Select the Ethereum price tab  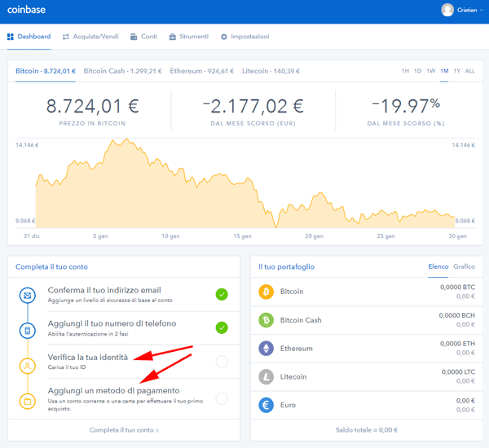point(202,71)
